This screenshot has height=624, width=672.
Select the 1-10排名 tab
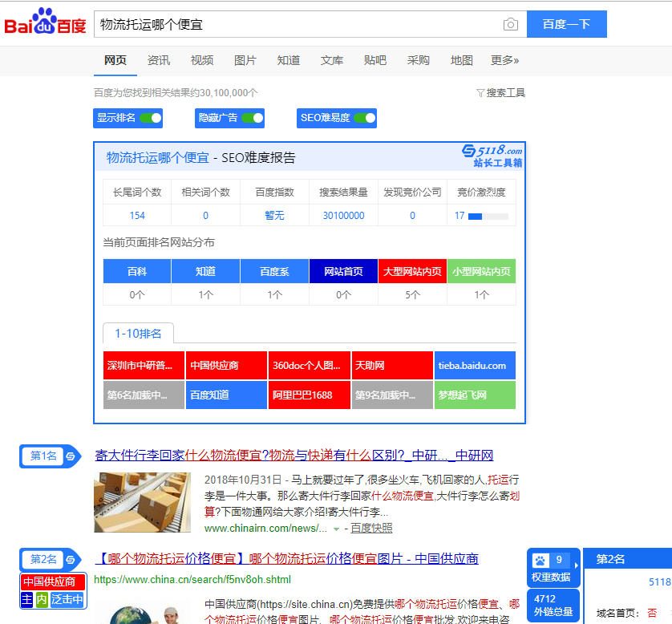138,334
